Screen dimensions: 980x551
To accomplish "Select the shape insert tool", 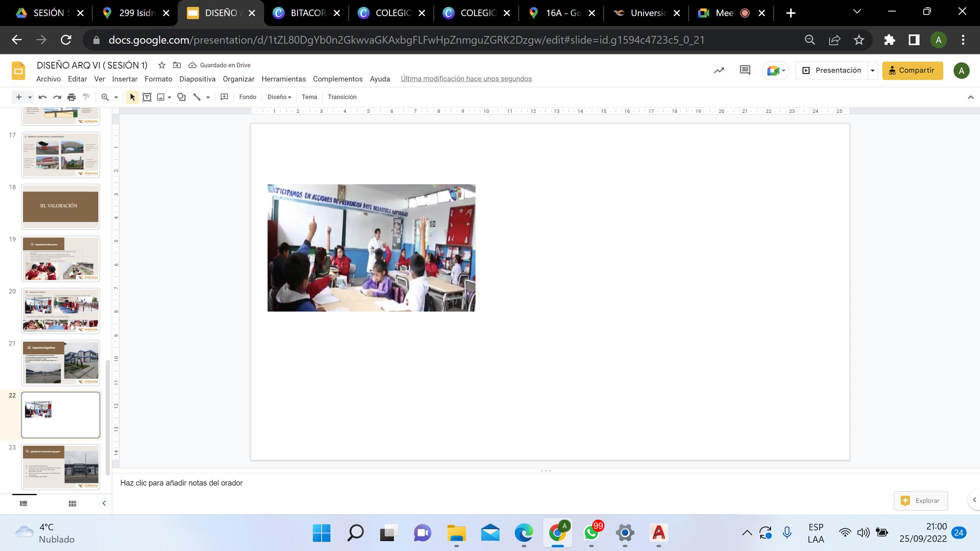I will click(181, 97).
